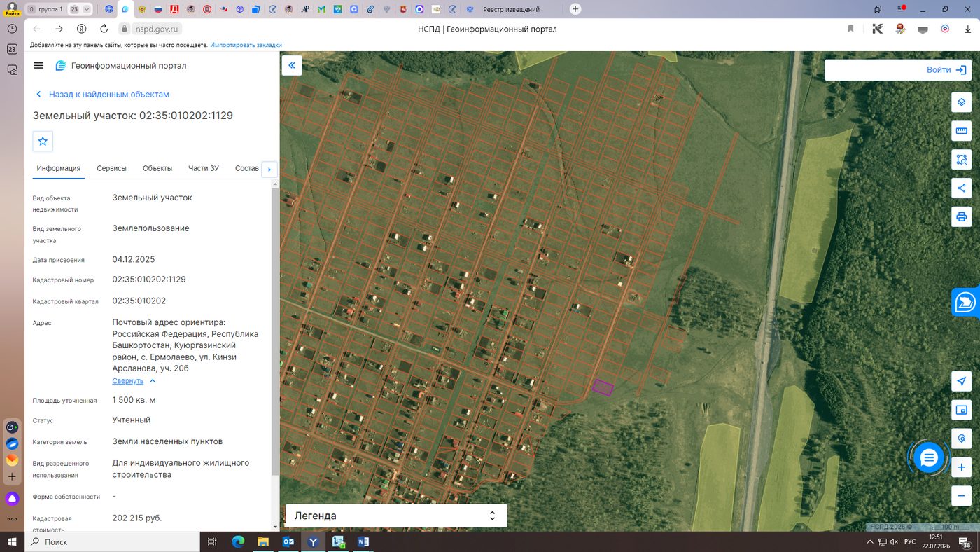Screen dimensions: 980x552
Task: Activate the area search selection tool
Action: (961, 160)
